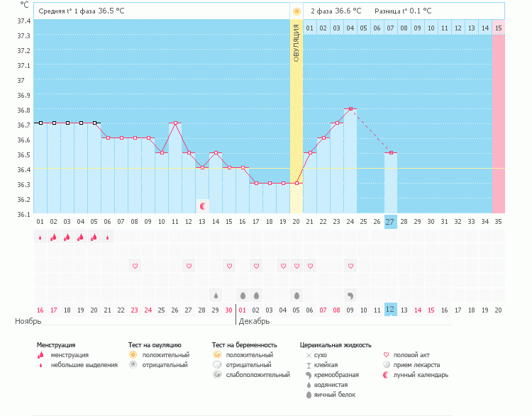Click the positive ovulation test icon in chart header
The height and width of the screenshot is (416, 532).
[297, 11]
